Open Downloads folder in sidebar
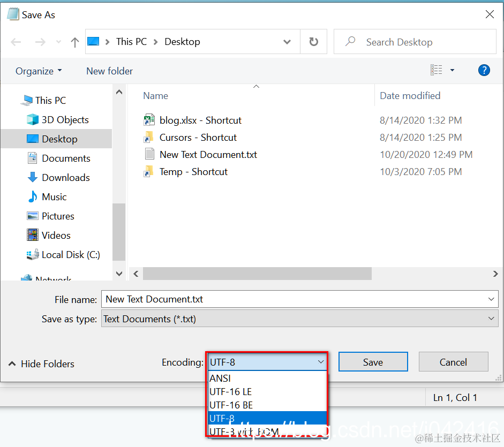Viewport: 504px width, 447px height. (x=66, y=178)
